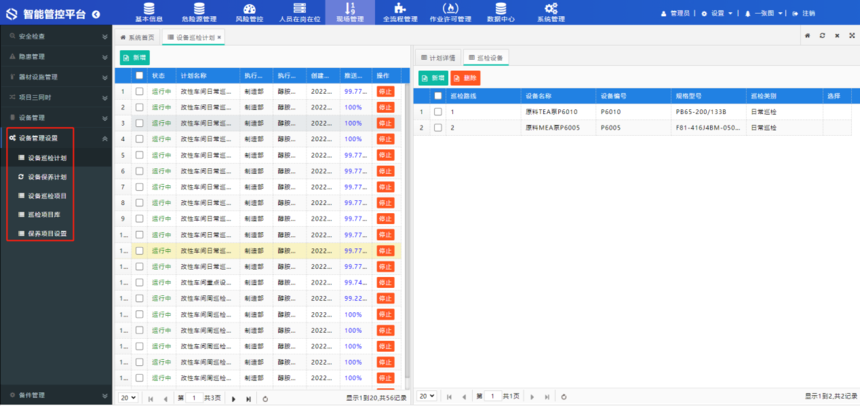Click the page number field in the left pager

coord(190,397)
